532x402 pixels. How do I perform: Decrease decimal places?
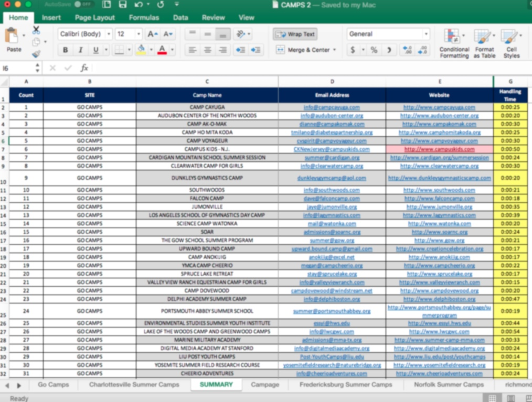point(422,50)
